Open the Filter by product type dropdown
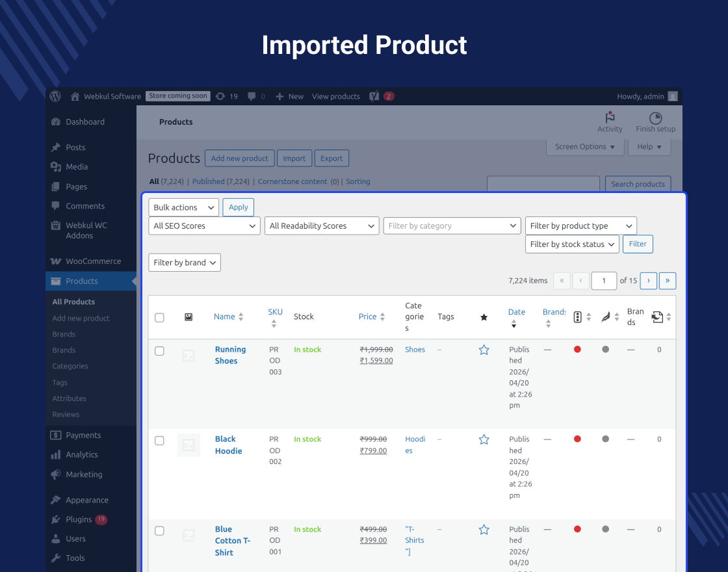728x572 pixels. 581,226
